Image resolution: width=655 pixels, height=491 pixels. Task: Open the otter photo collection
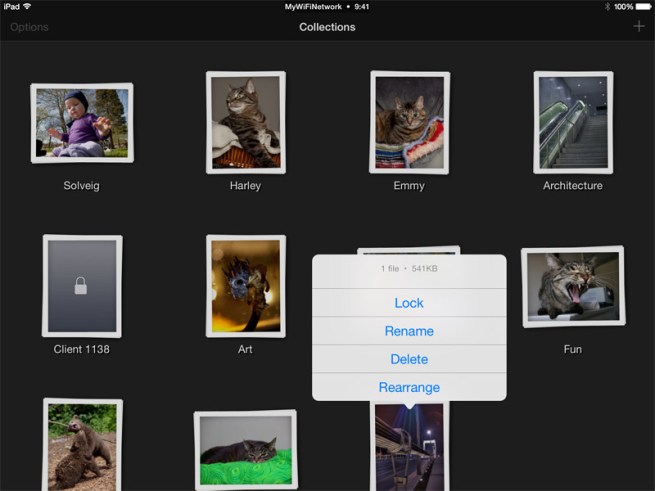click(x=82, y=445)
